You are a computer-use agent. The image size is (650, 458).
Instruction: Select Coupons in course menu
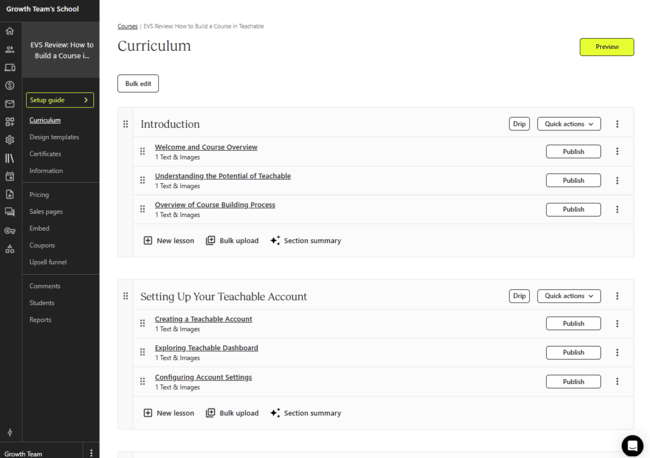pos(42,245)
